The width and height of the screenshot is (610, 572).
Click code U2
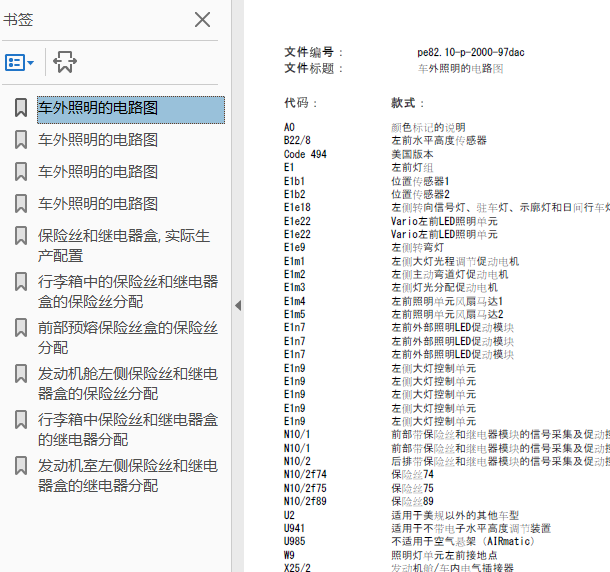click(289, 515)
